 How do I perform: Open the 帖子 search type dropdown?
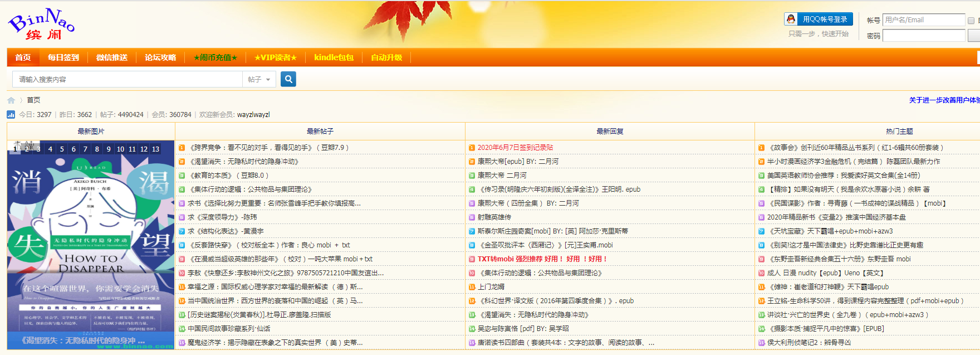259,79
